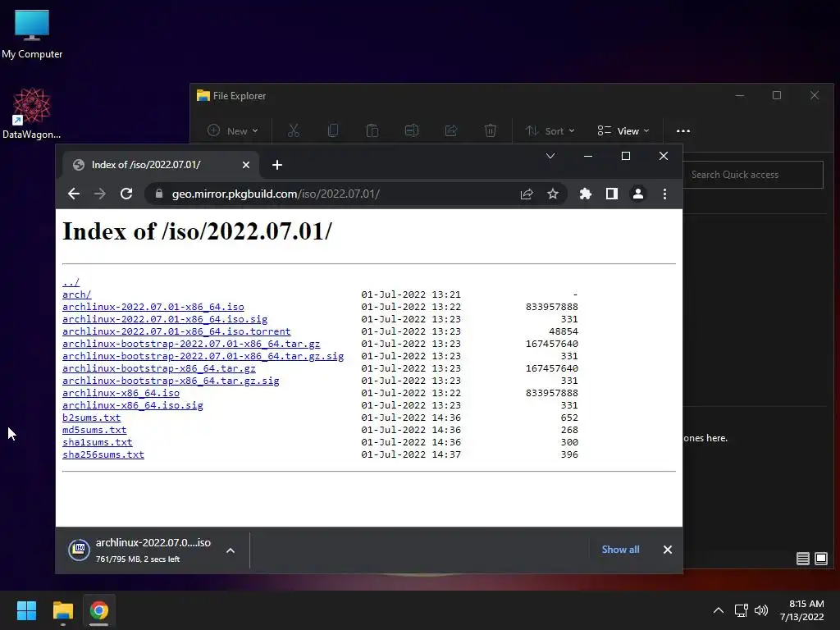This screenshot has height=630, width=840.
Task: Show hidden tray icons chevron
Action: 719,610
